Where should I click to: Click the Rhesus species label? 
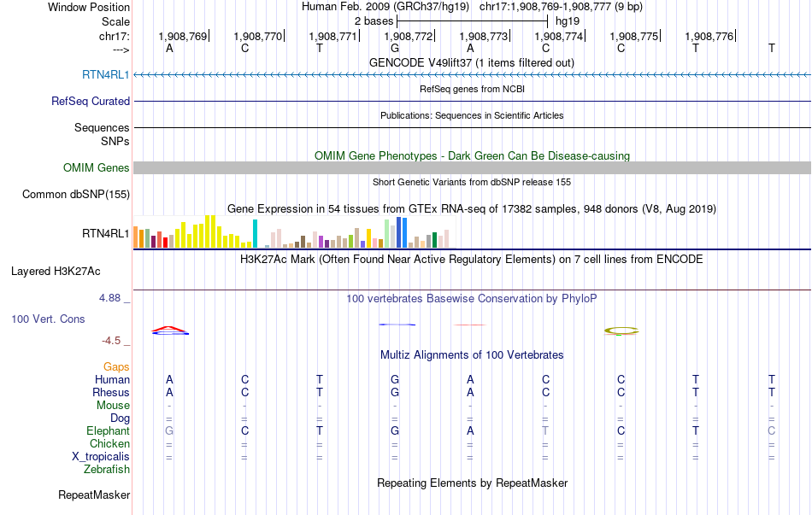[111, 392]
